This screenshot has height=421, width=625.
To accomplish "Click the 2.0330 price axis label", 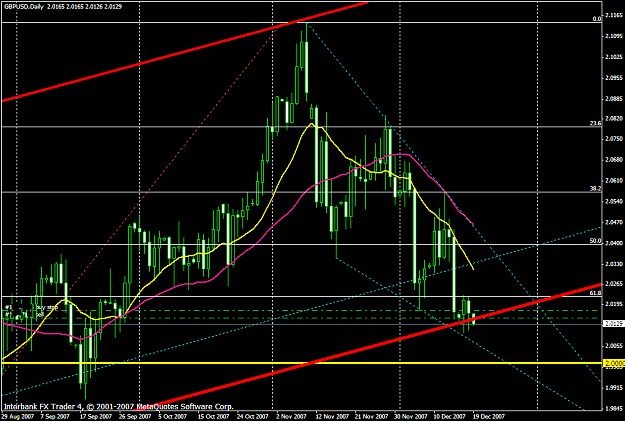I will coord(614,264).
